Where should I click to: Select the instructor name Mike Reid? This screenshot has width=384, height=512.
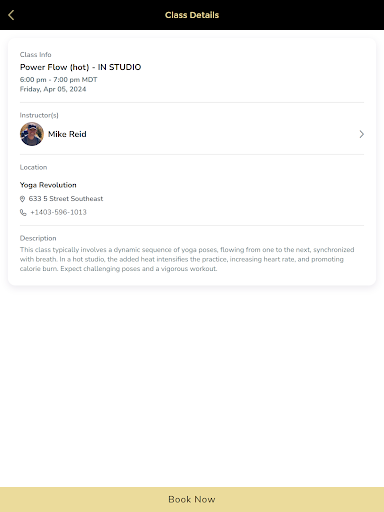click(x=67, y=134)
